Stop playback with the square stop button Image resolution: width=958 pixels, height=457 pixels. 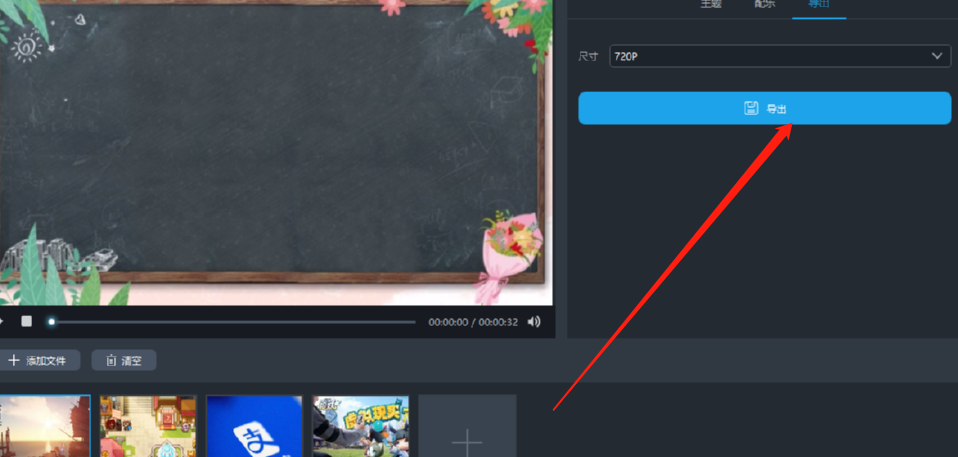(26, 321)
